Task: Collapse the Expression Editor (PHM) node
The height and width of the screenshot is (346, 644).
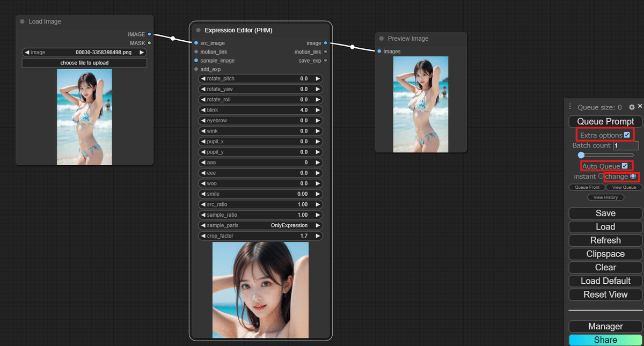Action: tap(199, 31)
